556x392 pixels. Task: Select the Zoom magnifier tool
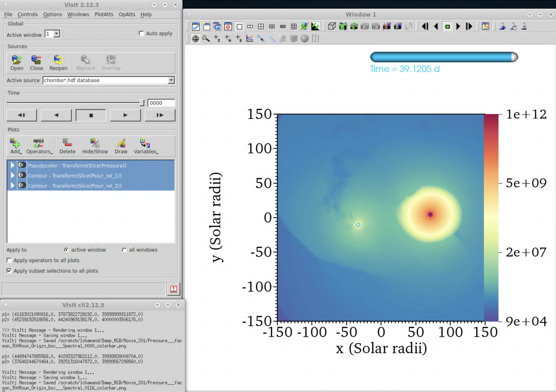click(x=206, y=38)
